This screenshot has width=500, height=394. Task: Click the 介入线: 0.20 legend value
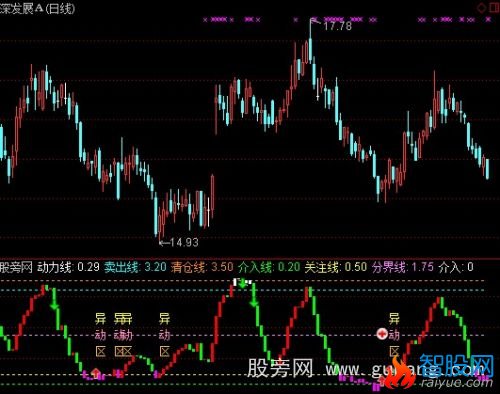269,267
